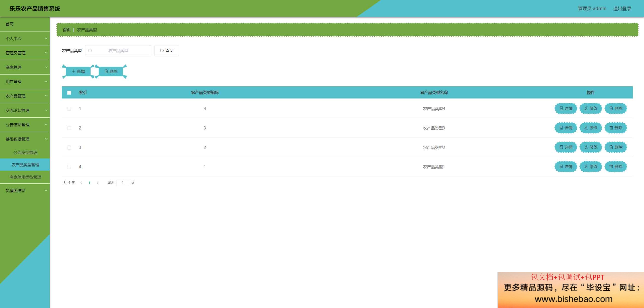Click the 农产品类型编码 column header

(x=205, y=92)
